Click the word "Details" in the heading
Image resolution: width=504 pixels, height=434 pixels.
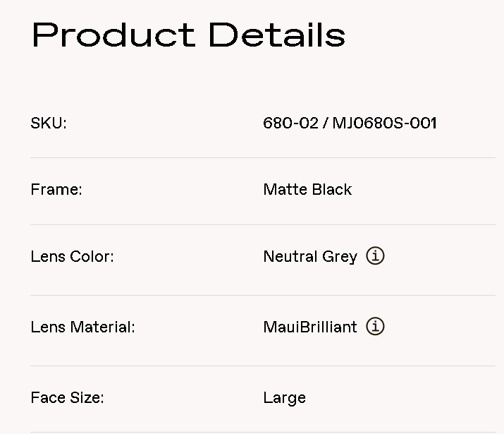[277, 35]
